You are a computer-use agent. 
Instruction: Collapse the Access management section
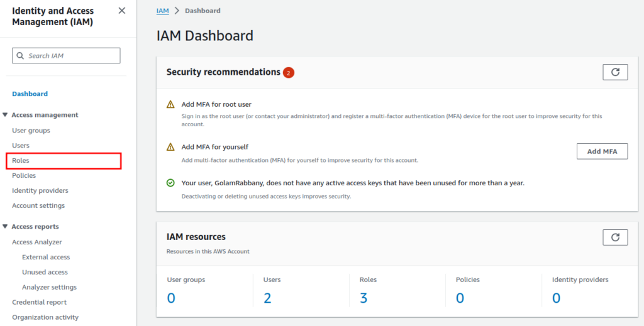(x=5, y=115)
